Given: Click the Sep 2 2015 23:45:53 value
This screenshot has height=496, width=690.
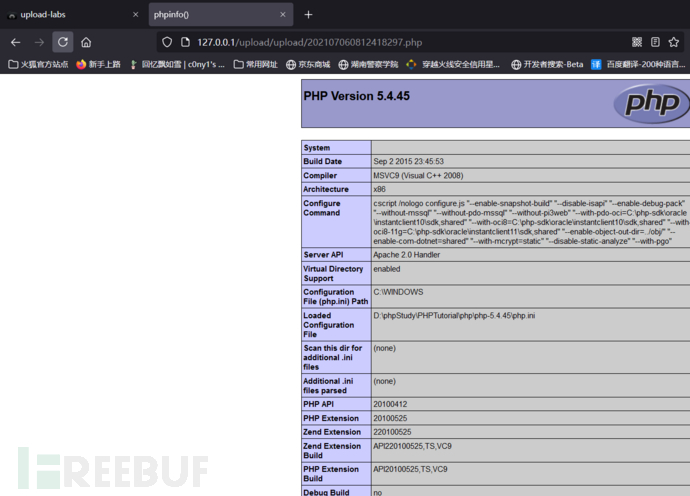Looking at the screenshot, I should click(408, 162).
